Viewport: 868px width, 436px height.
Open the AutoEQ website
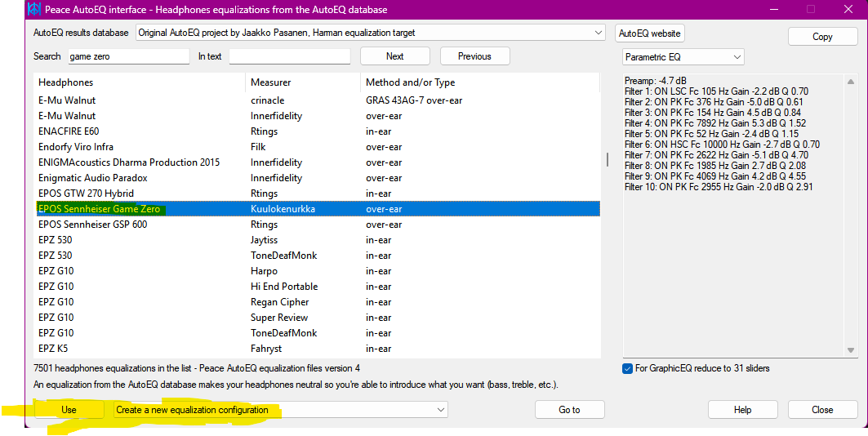(650, 33)
